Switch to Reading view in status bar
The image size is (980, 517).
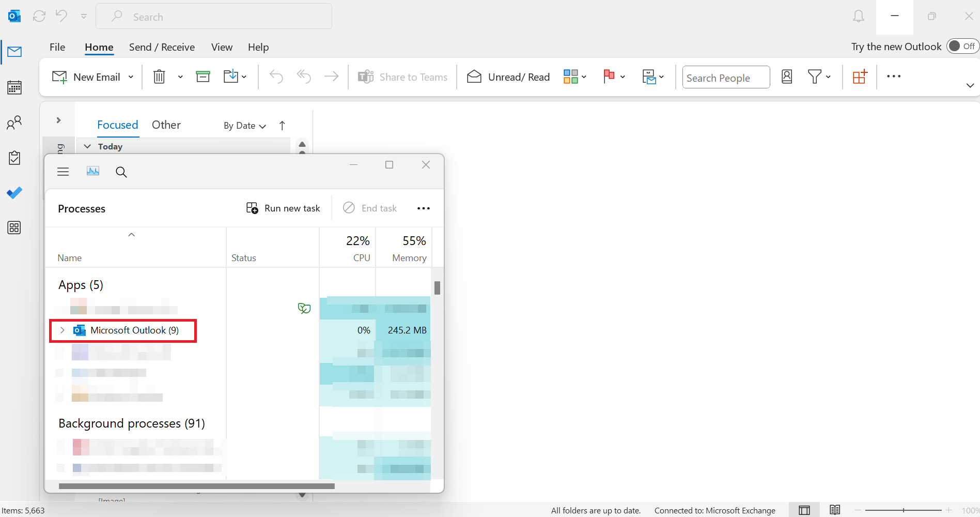[835, 510]
